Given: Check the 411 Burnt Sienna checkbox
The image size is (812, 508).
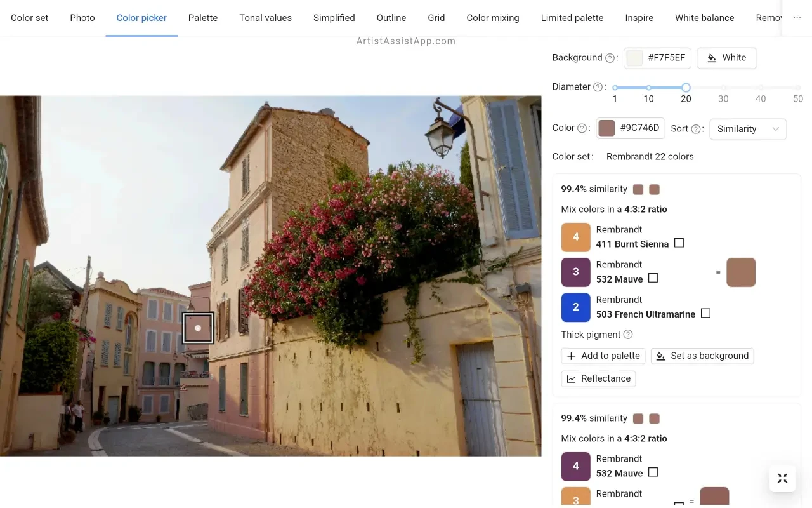Looking at the screenshot, I should (679, 243).
